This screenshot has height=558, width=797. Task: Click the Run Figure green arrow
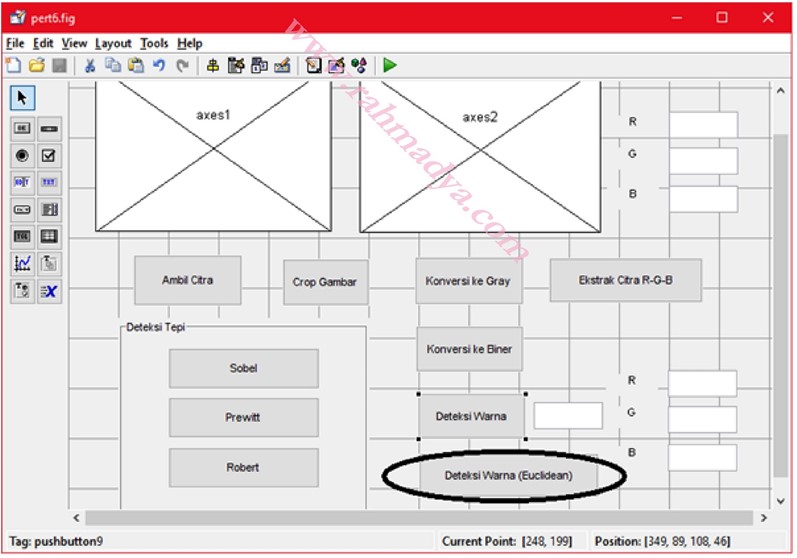(x=389, y=65)
